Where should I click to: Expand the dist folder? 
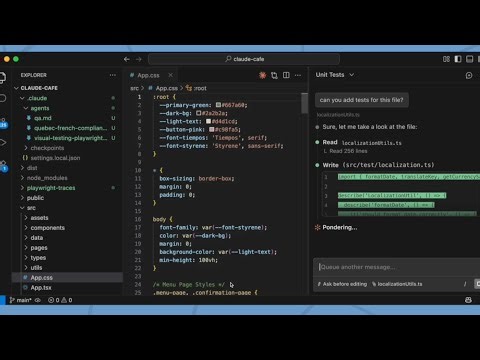pyautogui.click(x=22, y=168)
